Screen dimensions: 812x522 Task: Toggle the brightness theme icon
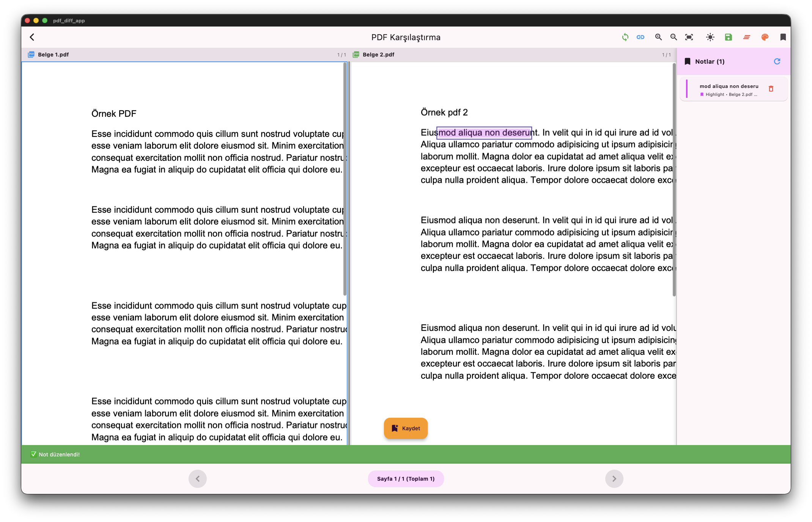click(x=710, y=37)
